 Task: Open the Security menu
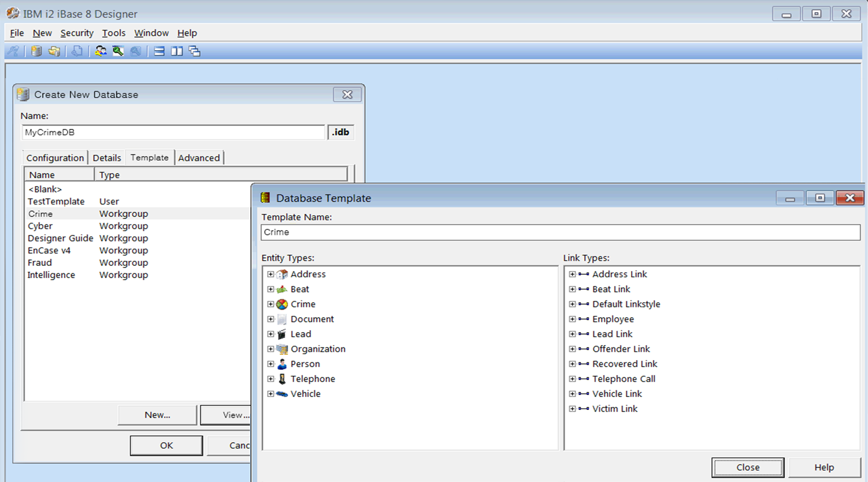tap(77, 33)
